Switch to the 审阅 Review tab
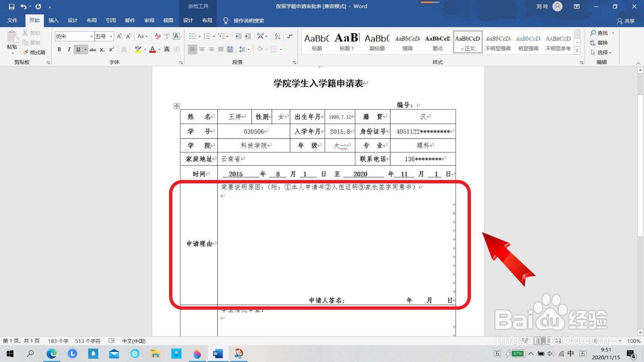This screenshot has height=362, width=644. 149,21
